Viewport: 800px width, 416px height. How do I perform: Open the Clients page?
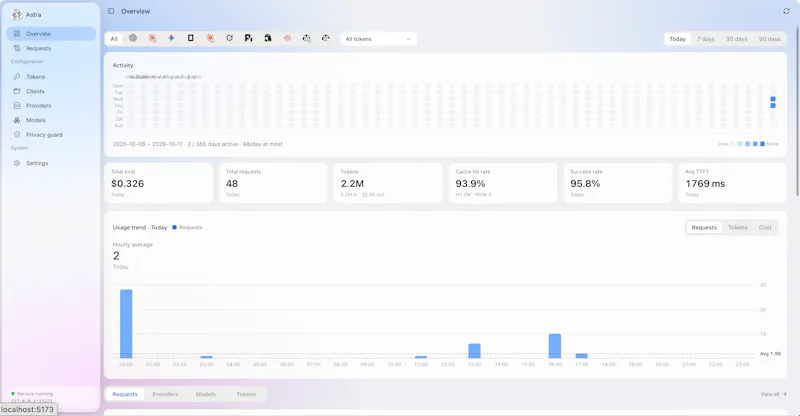51,91
